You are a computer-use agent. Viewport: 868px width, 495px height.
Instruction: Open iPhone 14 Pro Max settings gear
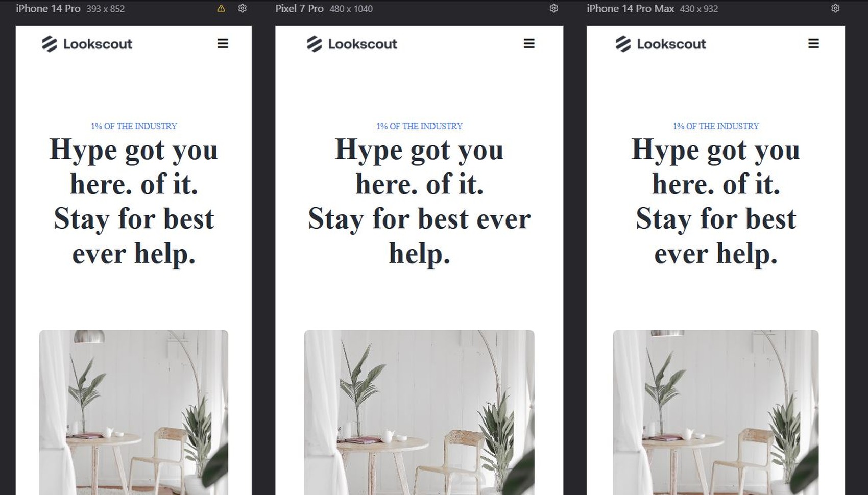(835, 8)
